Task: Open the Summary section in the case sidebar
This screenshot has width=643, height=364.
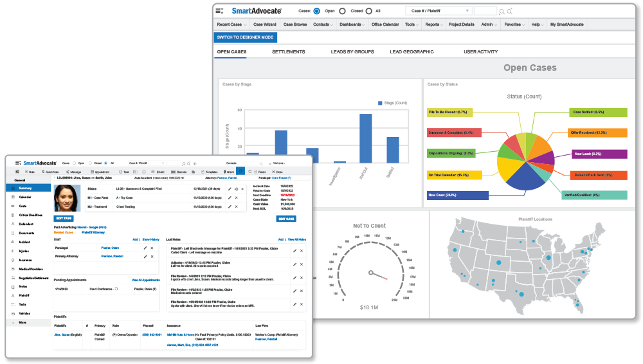Action: 28,188
